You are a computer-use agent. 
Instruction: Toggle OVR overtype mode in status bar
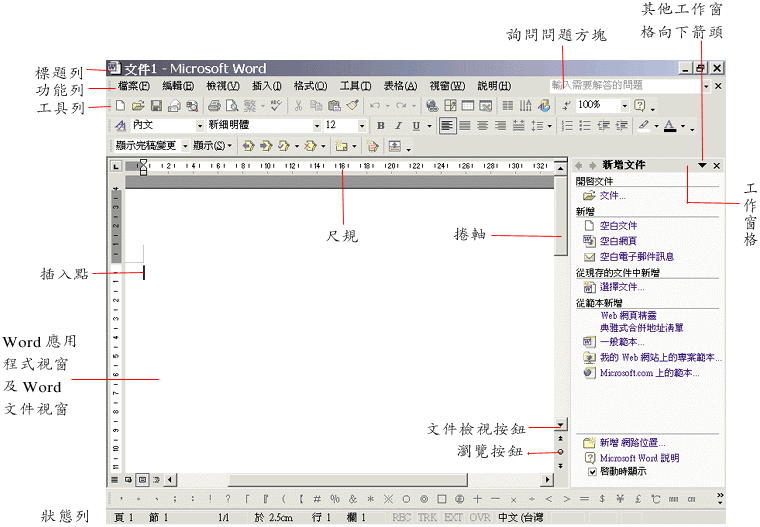coord(480,517)
